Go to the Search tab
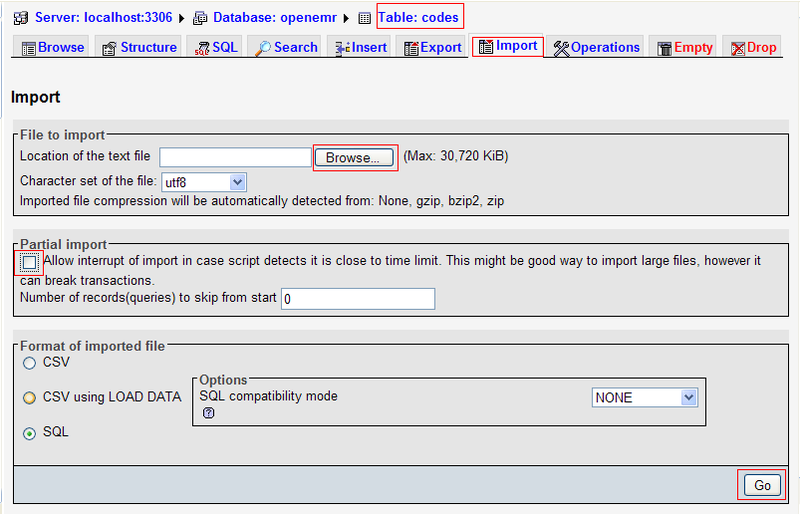This screenshot has width=800, height=514. [x=286, y=47]
